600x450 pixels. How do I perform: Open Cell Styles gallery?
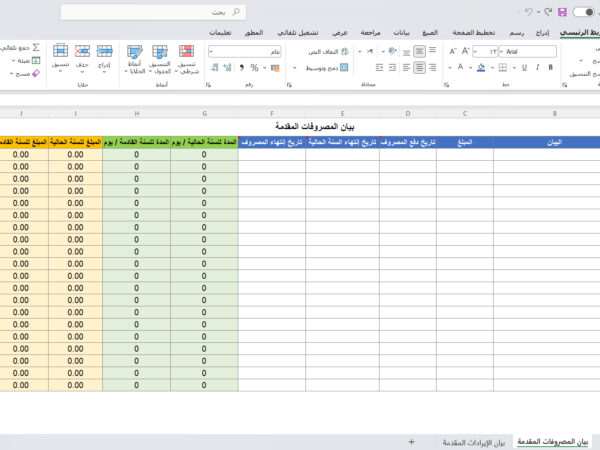tap(134, 56)
